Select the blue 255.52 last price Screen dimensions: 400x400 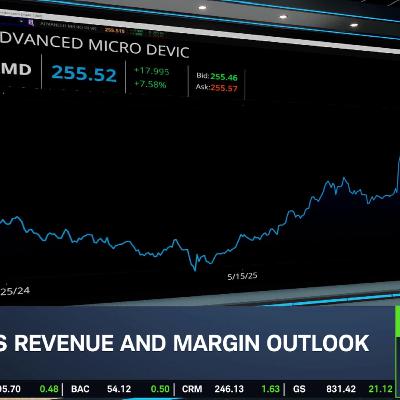click(84, 73)
